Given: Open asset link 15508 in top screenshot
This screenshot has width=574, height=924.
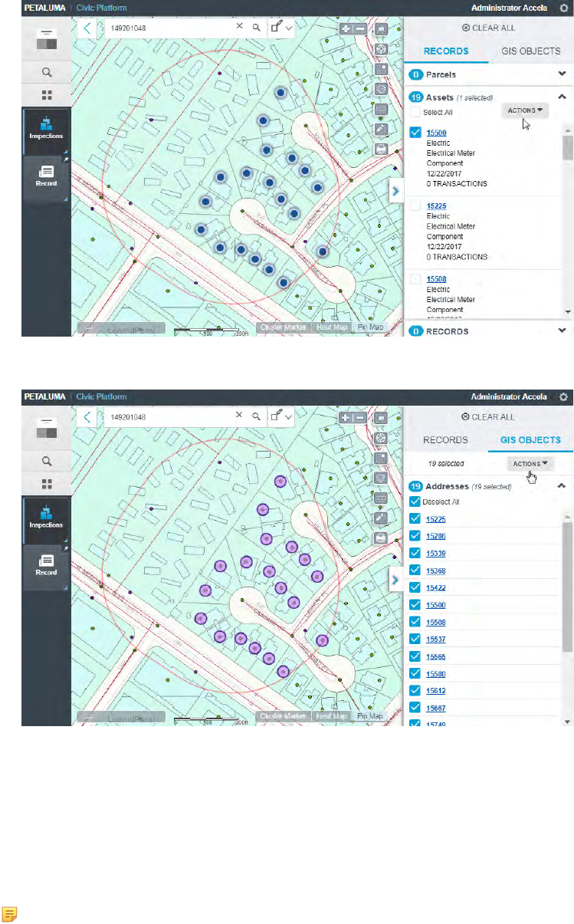Looking at the screenshot, I should coord(436,280).
